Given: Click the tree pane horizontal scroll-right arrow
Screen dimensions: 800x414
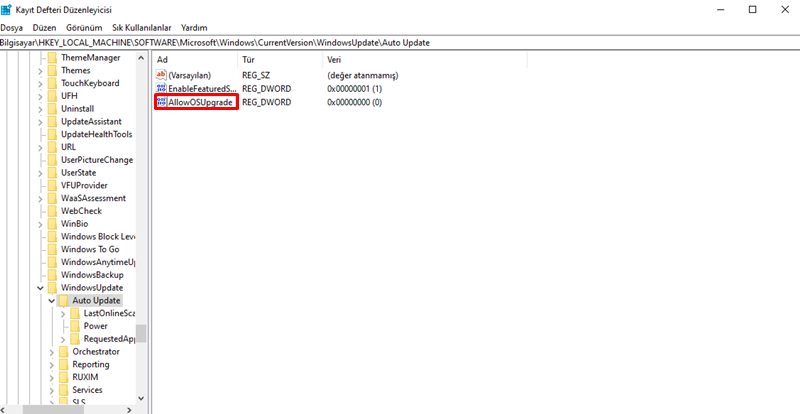Looking at the screenshot, I should tap(129, 409).
